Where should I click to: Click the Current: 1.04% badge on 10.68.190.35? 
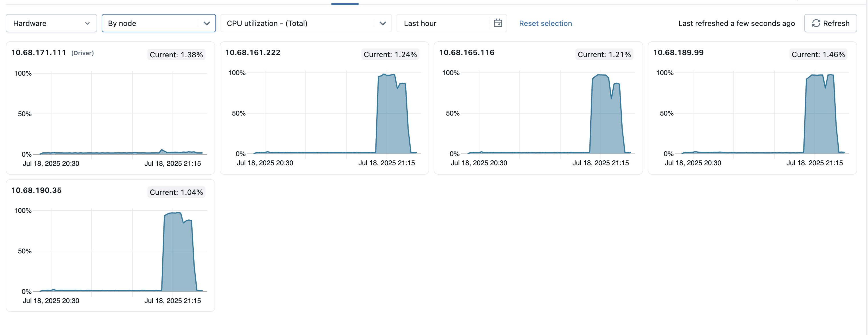(x=176, y=192)
